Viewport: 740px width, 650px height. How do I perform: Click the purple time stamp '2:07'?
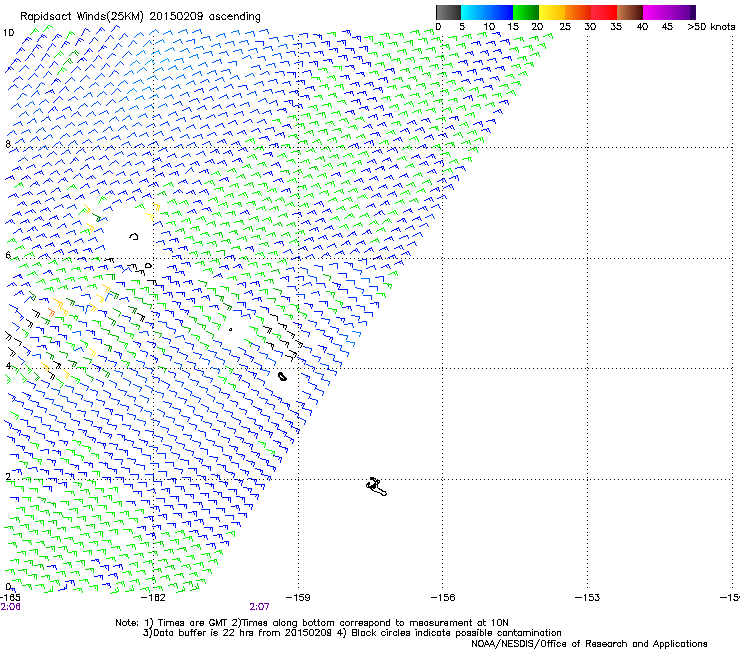pos(259,607)
